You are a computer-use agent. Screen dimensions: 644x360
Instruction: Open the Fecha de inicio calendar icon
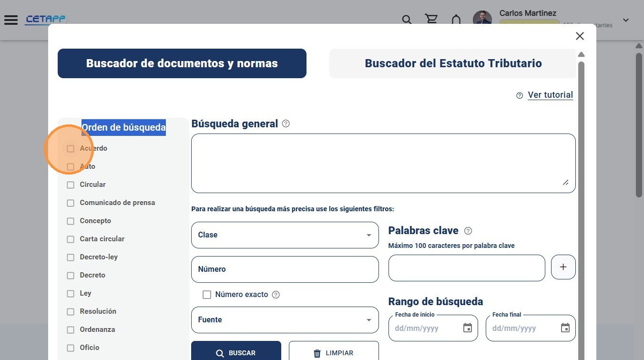click(x=468, y=328)
